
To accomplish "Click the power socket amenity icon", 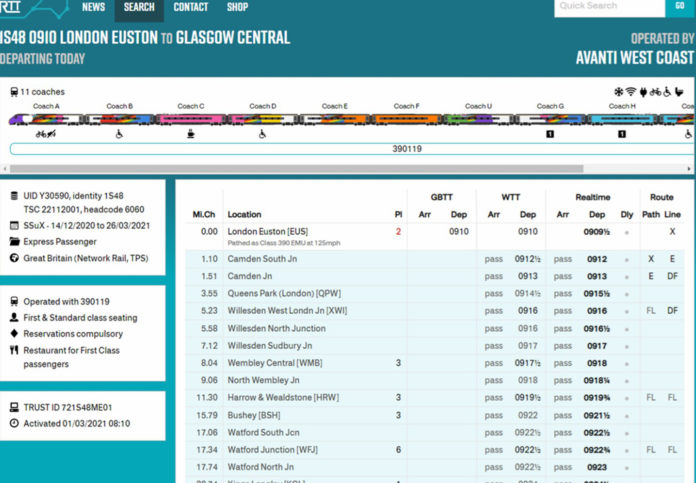I will (x=643, y=92).
